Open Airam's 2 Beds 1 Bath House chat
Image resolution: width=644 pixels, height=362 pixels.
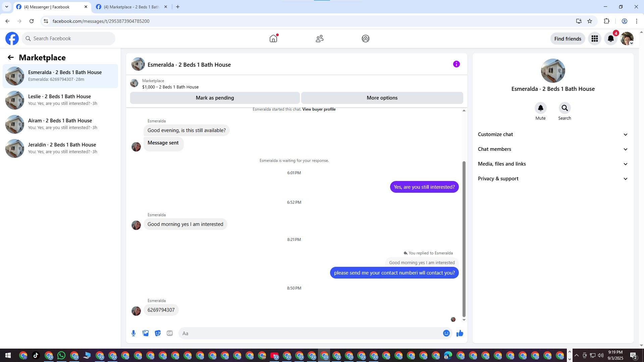[x=60, y=124]
